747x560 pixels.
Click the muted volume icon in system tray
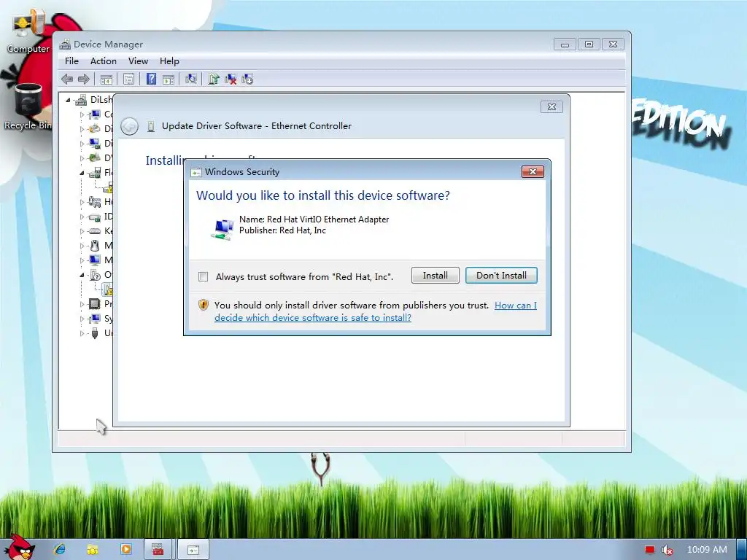click(x=667, y=550)
